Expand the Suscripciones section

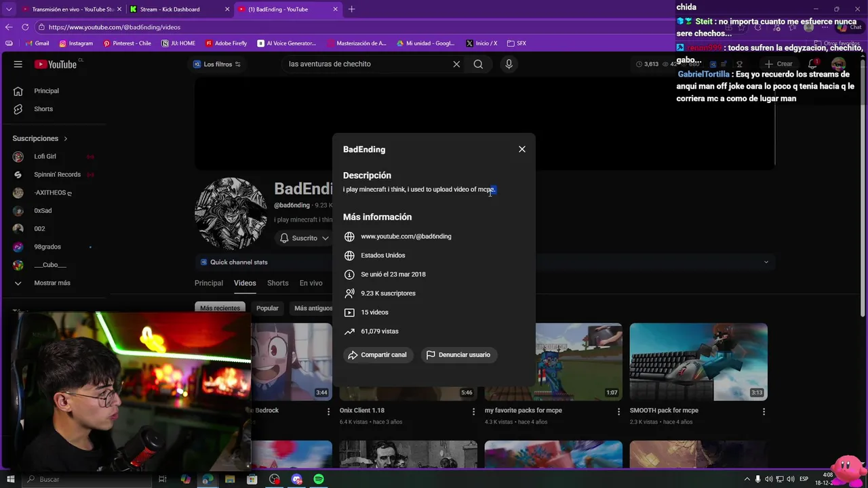click(40, 138)
